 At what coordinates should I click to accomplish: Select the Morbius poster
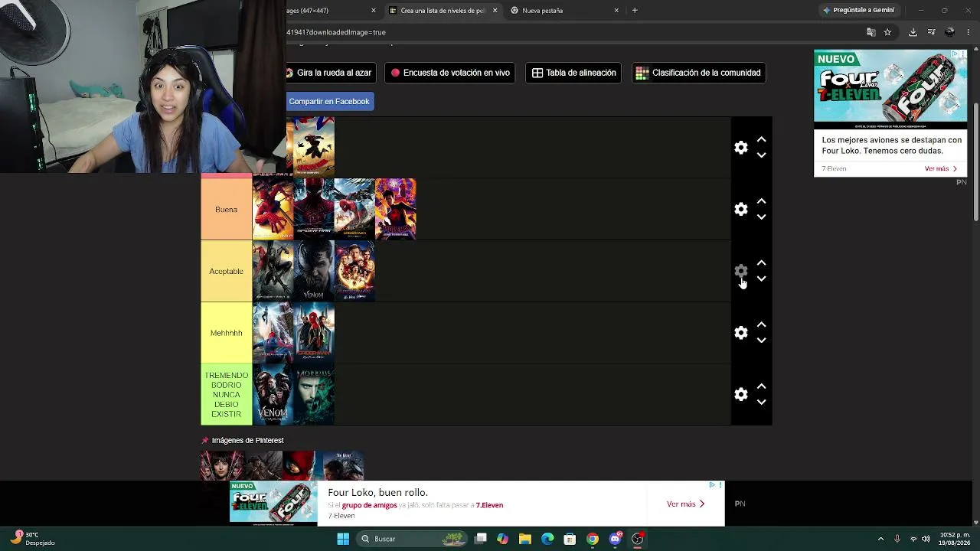point(314,395)
